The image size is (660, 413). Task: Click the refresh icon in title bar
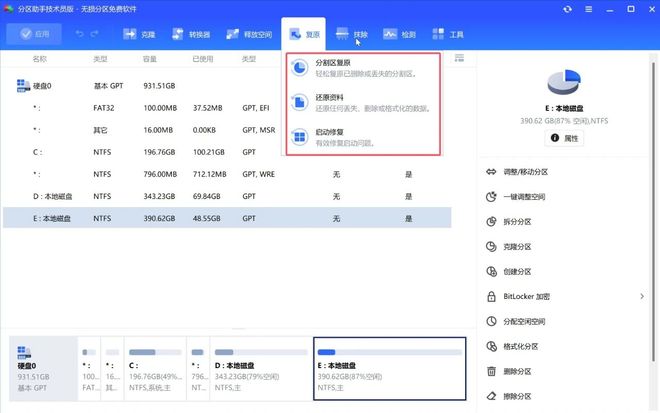tap(567, 9)
